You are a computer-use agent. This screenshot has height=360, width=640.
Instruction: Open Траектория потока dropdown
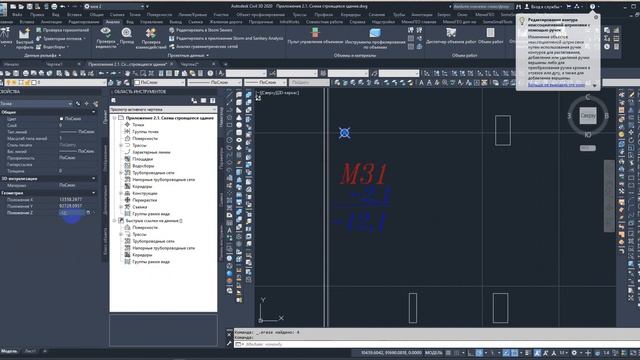coord(61,38)
